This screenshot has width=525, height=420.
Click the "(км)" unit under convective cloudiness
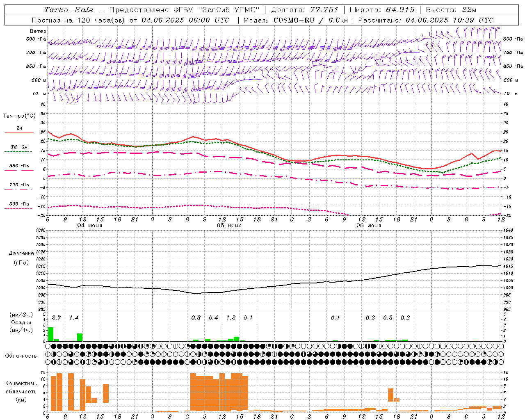point(21,399)
